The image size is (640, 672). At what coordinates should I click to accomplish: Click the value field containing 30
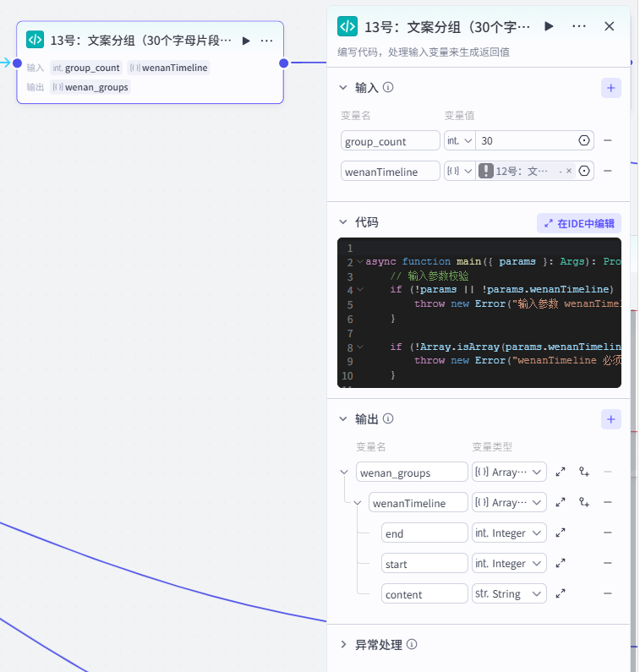tap(527, 140)
